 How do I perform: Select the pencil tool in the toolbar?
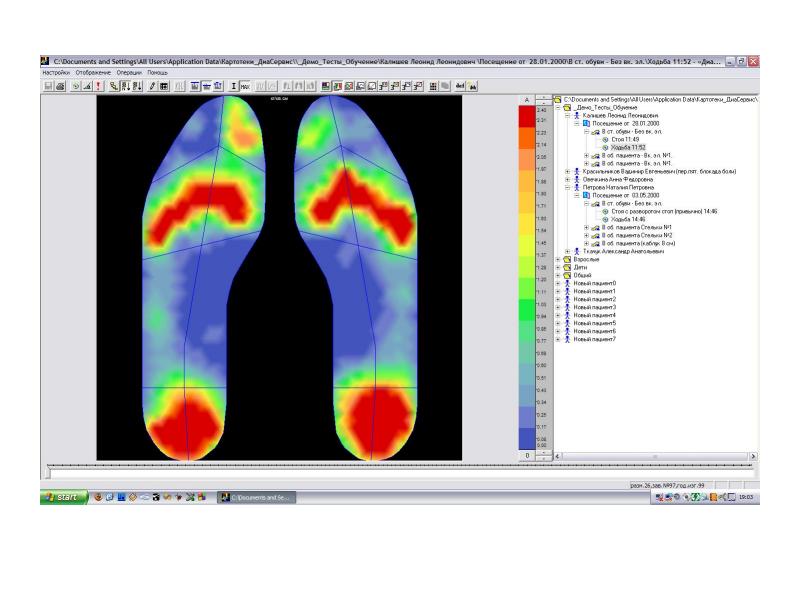point(152,87)
